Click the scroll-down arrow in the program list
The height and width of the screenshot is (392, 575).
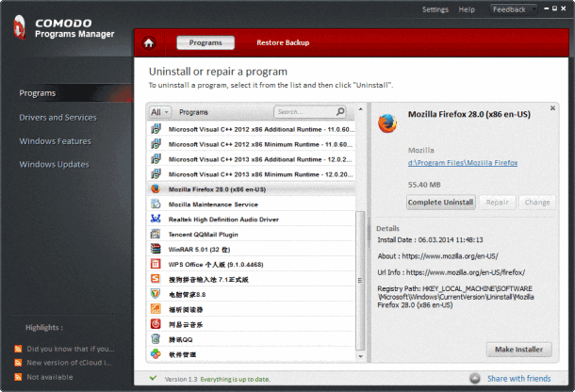click(x=360, y=356)
